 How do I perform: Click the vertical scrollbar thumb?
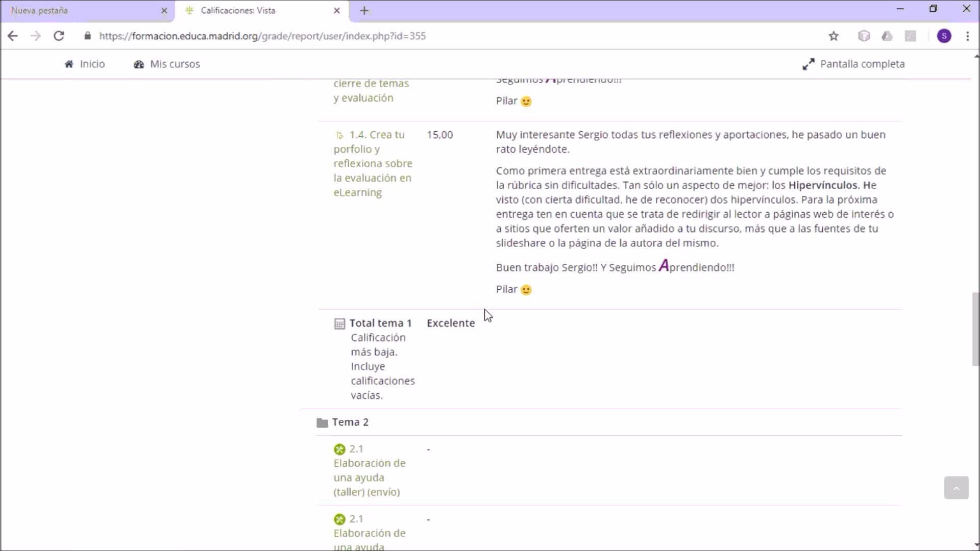[x=975, y=329]
